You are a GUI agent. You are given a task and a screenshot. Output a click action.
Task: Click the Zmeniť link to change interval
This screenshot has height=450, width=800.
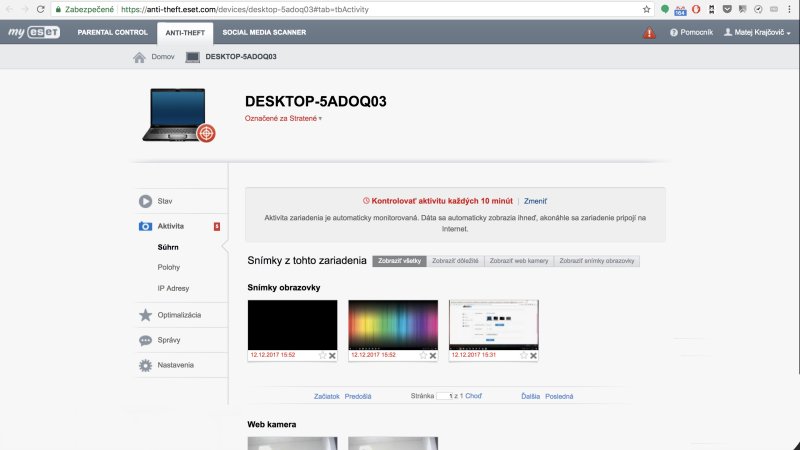536,201
